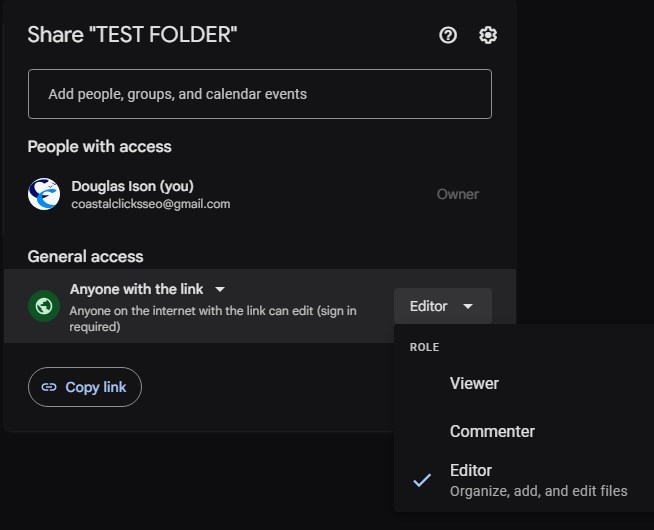Click the green globe access icon
Screen dimensions: 654x530
tap(44, 306)
